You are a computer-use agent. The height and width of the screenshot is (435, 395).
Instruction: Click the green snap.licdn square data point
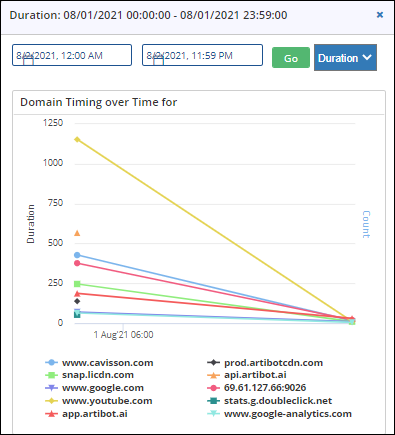pos(77,284)
